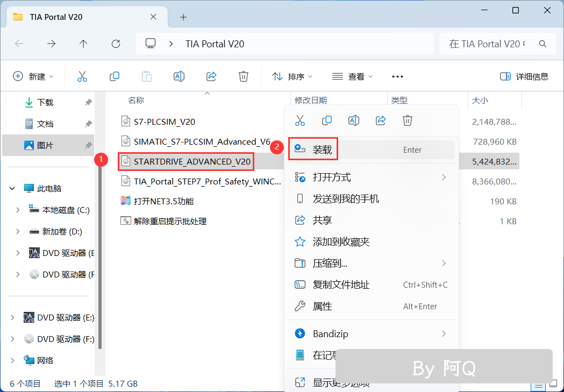The height and width of the screenshot is (392, 564).
Task: Click the Share icon in the context menu
Action: coord(381,120)
